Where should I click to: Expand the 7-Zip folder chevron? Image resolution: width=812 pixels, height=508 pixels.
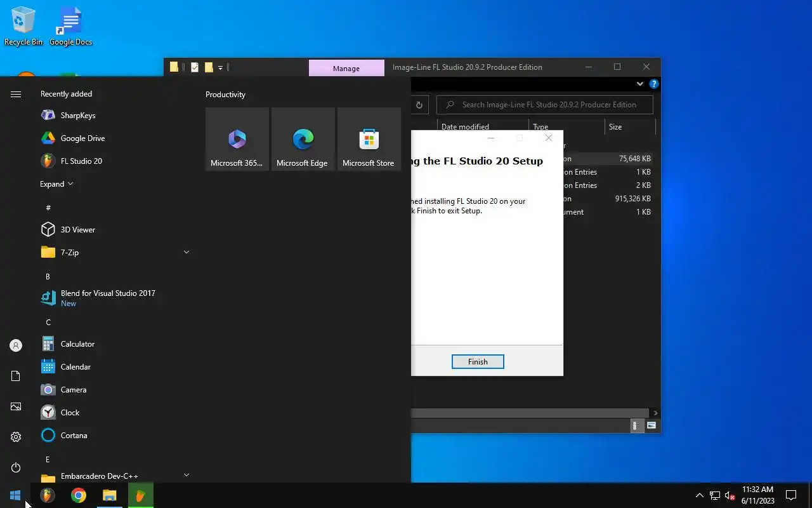[x=187, y=253]
